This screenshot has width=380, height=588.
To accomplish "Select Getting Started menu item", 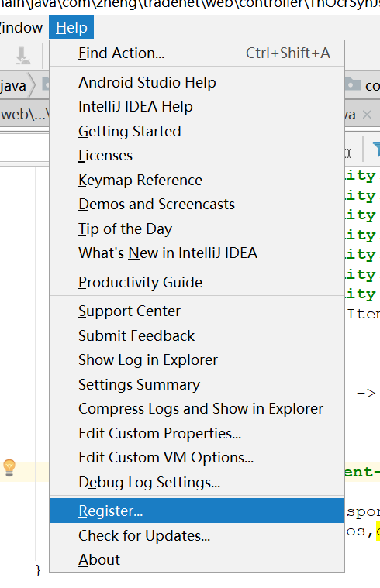I will point(197,131).
